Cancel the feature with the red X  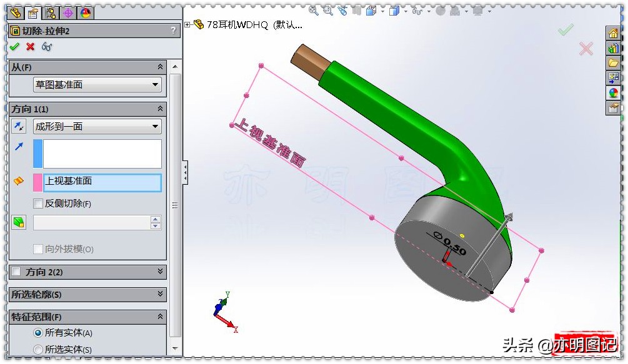tap(29, 46)
